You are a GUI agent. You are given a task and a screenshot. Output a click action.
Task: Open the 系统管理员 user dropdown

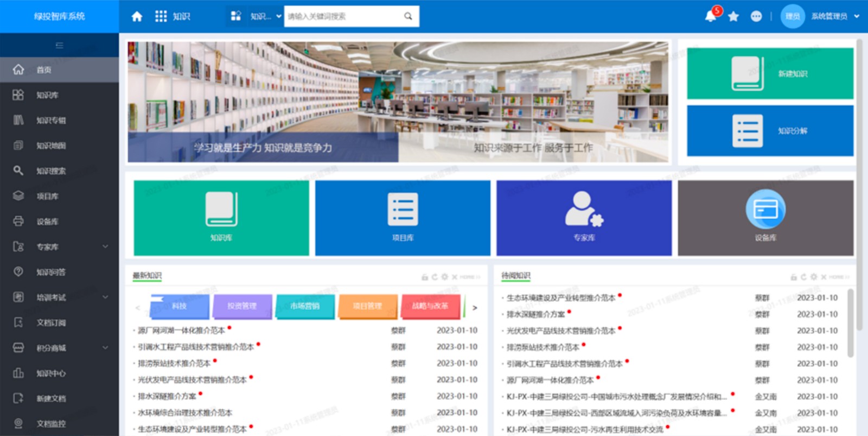pyautogui.click(x=834, y=16)
